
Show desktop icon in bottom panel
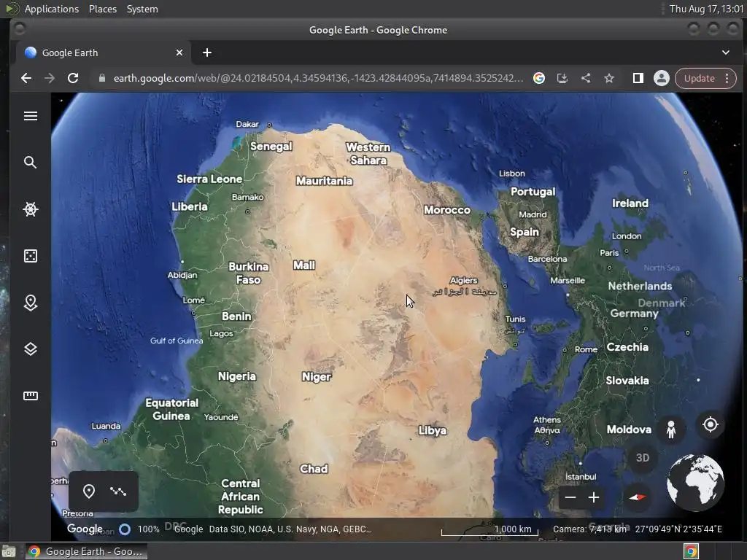8,551
